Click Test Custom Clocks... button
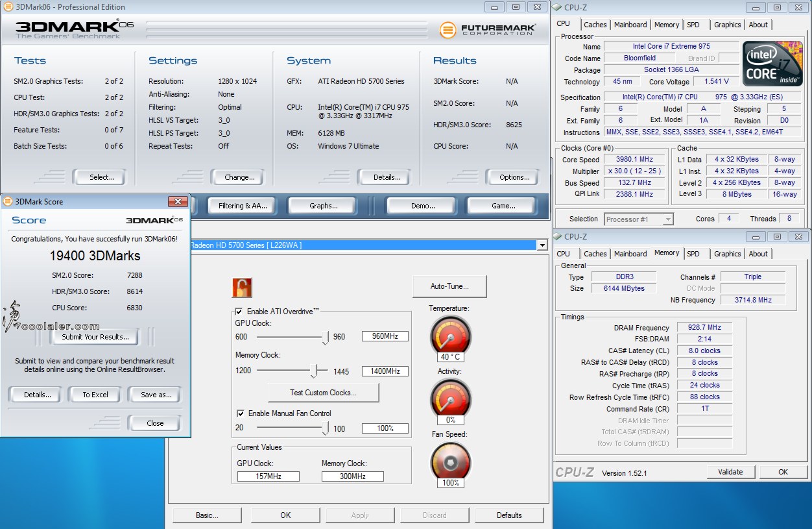The height and width of the screenshot is (529, 812). click(x=323, y=393)
